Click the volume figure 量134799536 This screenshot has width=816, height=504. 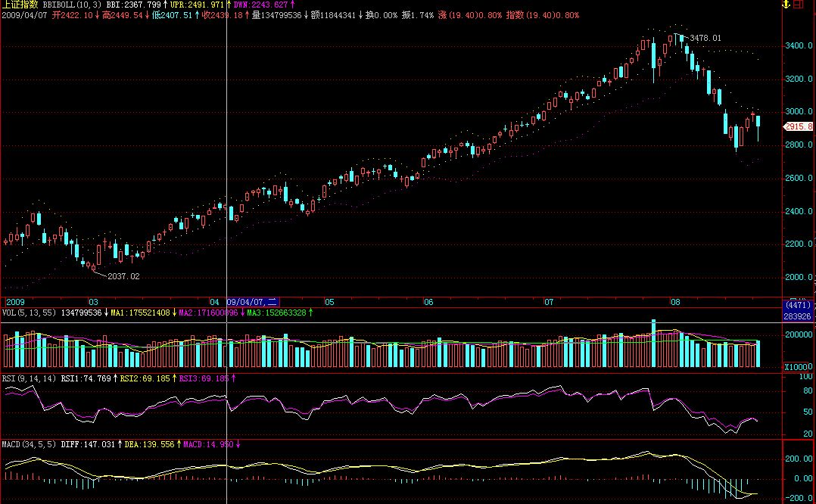pyautogui.click(x=277, y=16)
